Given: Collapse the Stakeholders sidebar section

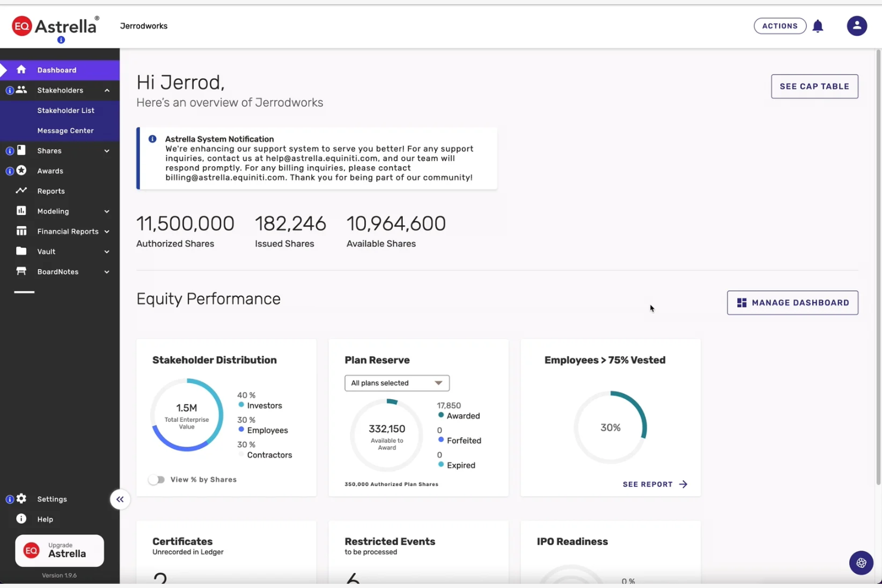Looking at the screenshot, I should coord(106,90).
